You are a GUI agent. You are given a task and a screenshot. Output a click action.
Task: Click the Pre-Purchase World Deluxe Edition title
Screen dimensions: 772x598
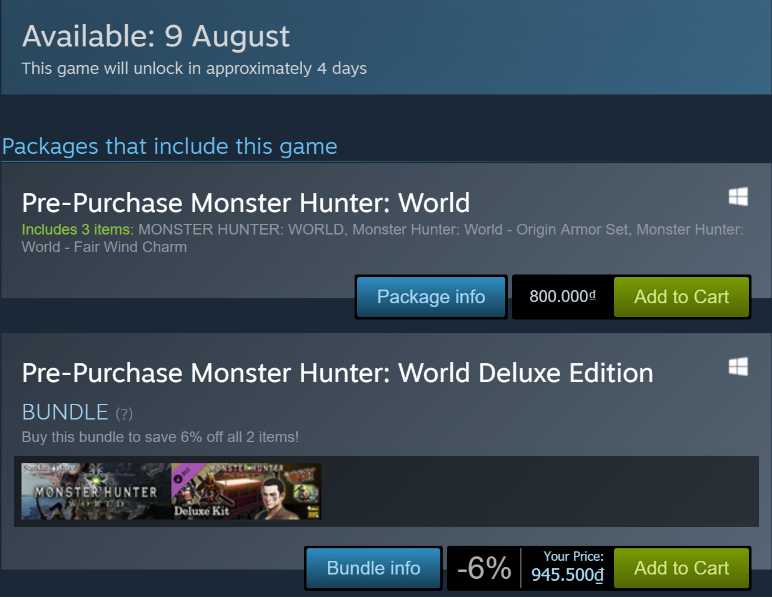coord(337,373)
